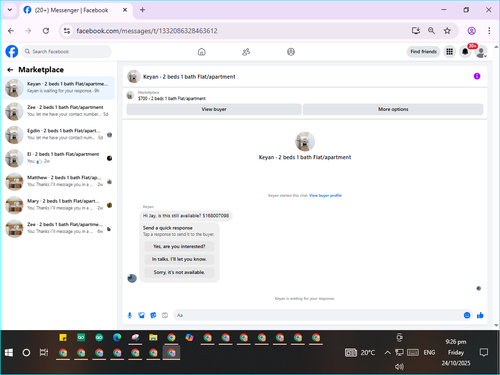Open Microsoft Edge from taskbar
Image resolution: width=500 pixels, height=375 pixels.
(117, 338)
